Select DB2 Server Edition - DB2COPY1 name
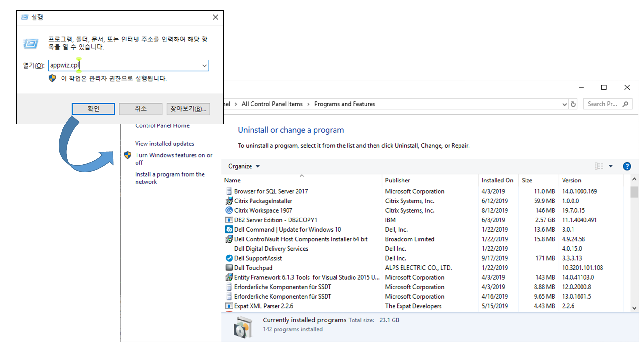This screenshot has width=644, height=362. (x=276, y=220)
